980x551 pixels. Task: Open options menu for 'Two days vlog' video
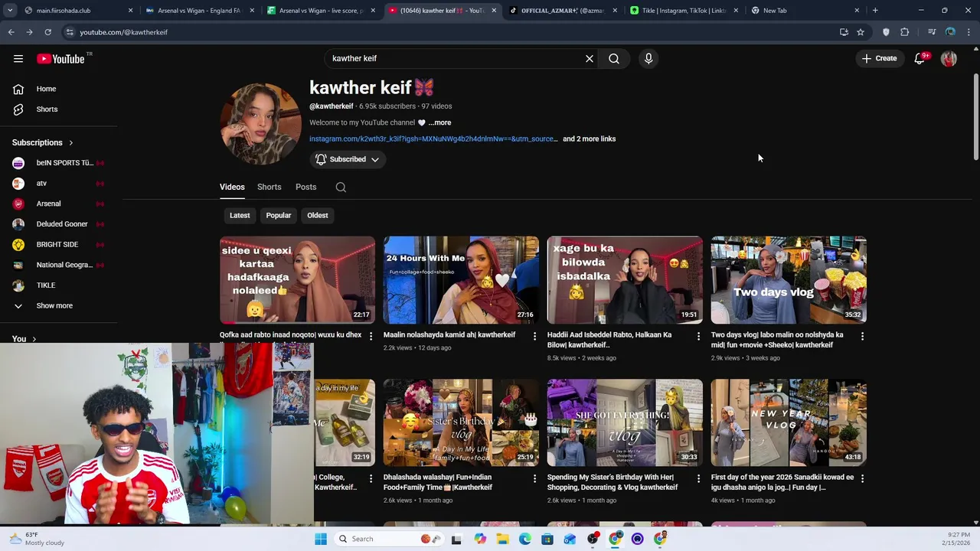(x=862, y=336)
